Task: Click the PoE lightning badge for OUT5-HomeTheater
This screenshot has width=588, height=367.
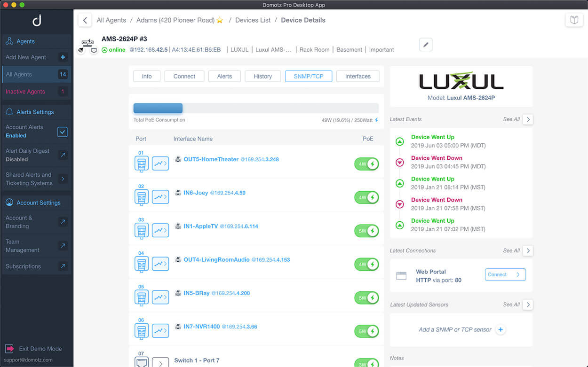Action: coord(366,164)
